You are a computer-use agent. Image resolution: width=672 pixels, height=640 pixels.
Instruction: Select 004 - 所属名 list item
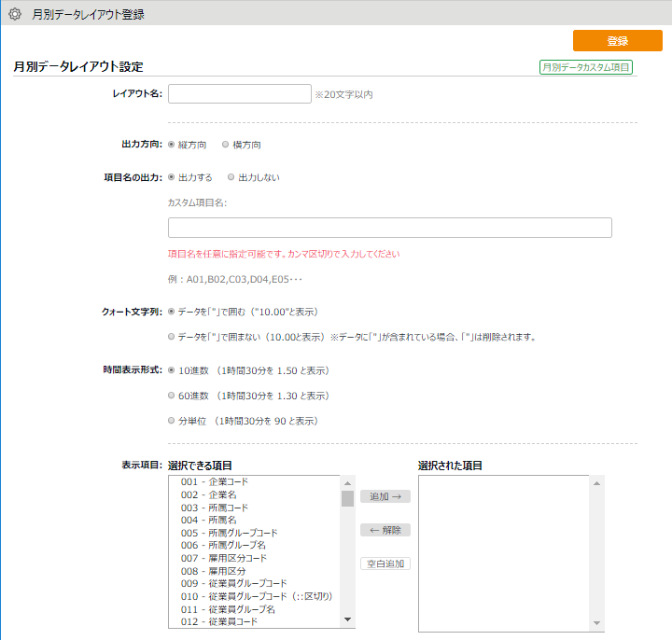pyautogui.click(x=255, y=520)
